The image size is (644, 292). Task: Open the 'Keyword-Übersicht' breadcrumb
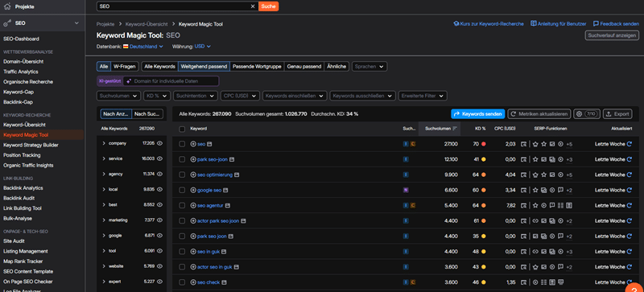(x=147, y=24)
